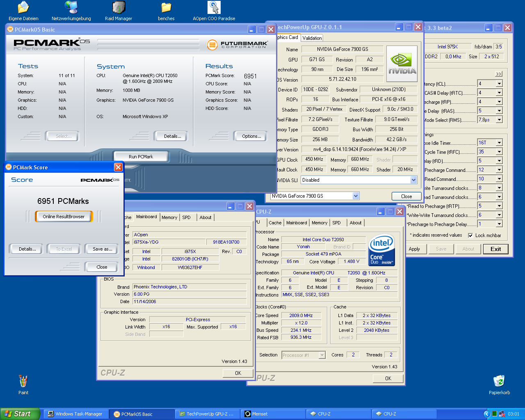Click the double-arrow expand icon in Memset
Viewport: 525px width, 420px height.
pos(499,74)
